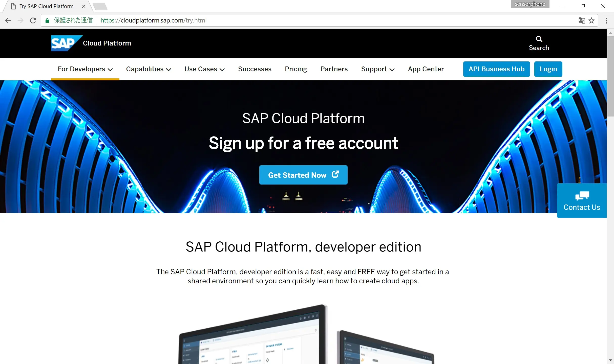This screenshot has height=364, width=614.
Task: Click the API Business Hub button
Action: pos(496,69)
